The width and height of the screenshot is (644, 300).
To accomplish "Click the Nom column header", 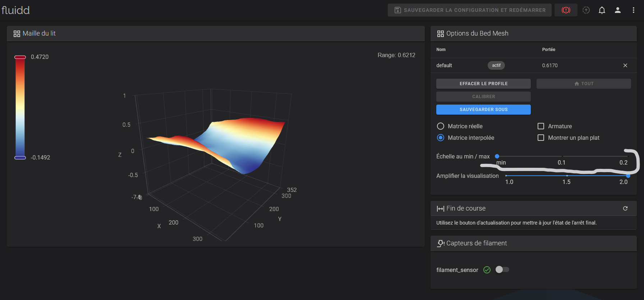I will coord(441,50).
